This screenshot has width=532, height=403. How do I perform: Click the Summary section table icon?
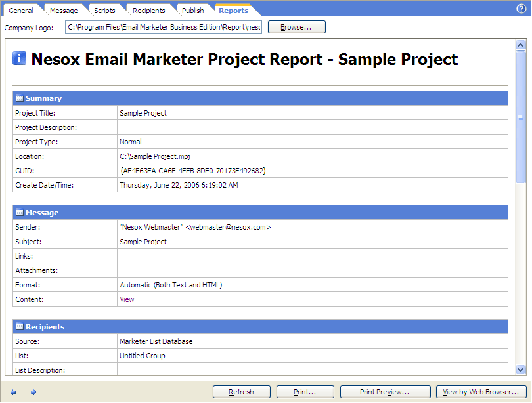(20, 98)
